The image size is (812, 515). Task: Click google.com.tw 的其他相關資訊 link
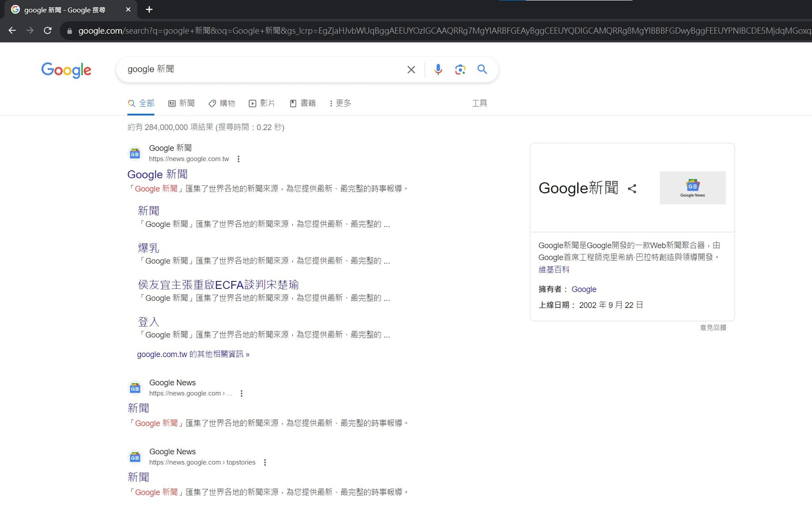tap(193, 354)
